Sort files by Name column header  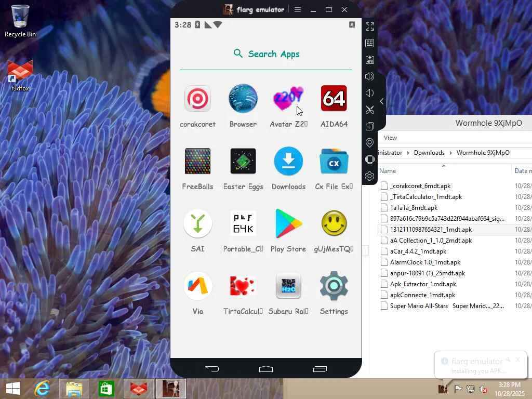pyautogui.click(x=388, y=171)
